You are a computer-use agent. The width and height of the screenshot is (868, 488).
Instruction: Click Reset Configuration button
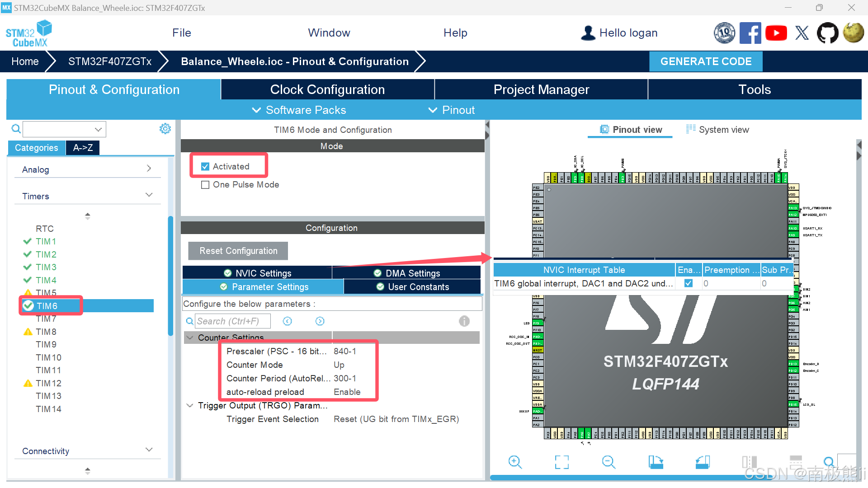(238, 251)
